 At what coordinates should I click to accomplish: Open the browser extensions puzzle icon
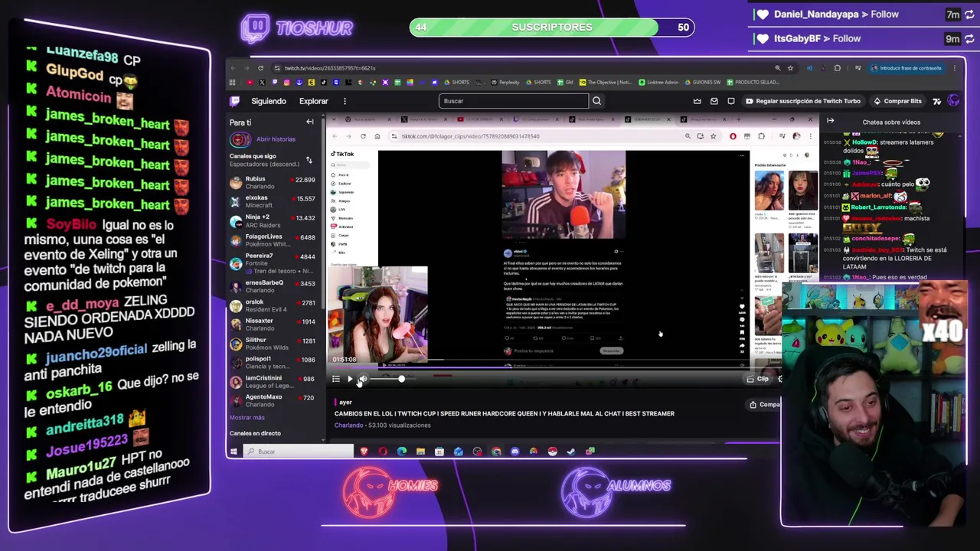point(837,68)
